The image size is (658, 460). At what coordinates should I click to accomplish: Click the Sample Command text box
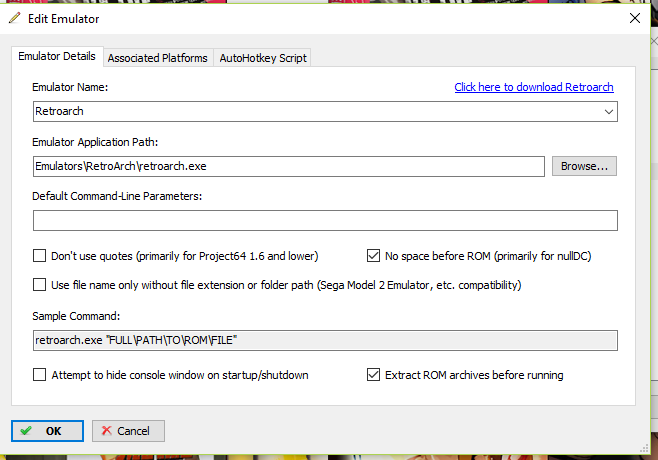(x=325, y=340)
